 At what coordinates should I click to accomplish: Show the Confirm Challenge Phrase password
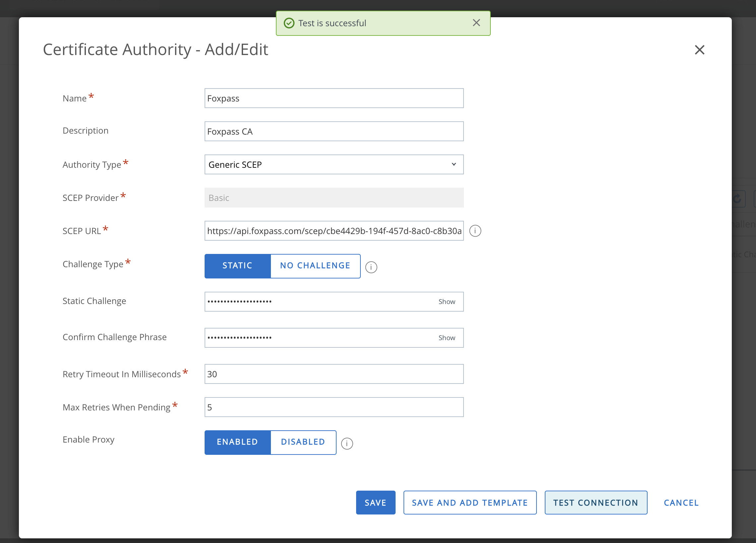447,337
